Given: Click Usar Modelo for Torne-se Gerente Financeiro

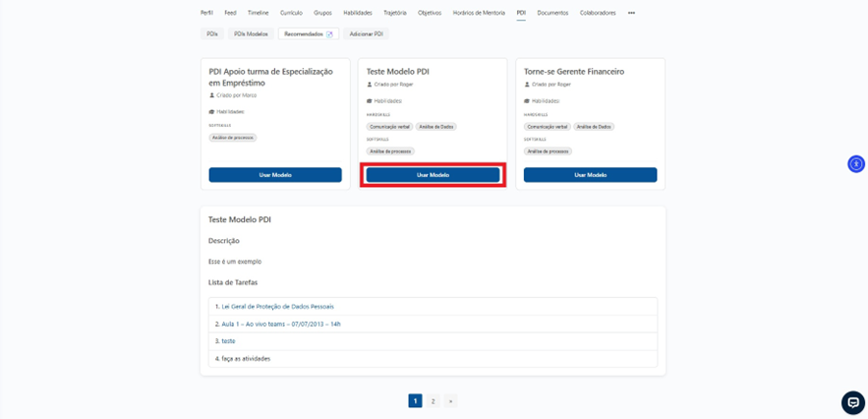Looking at the screenshot, I should (x=590, y=175).
